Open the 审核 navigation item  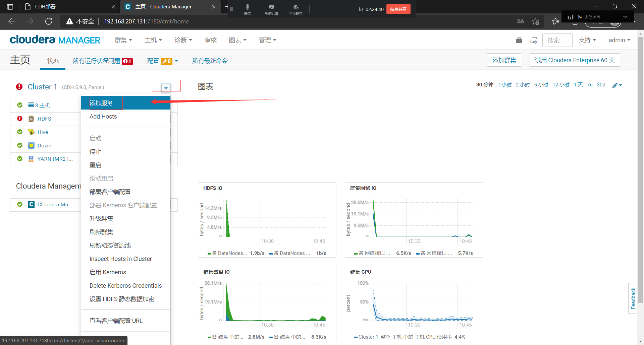point(211,40)
